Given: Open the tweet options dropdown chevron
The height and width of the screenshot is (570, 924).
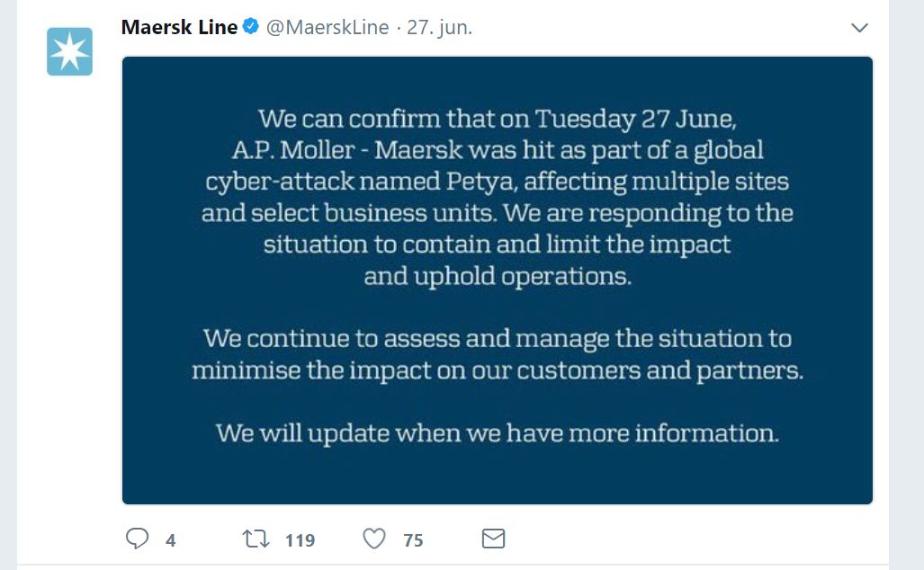Looking at the screenshot, I should coord(859,28).
